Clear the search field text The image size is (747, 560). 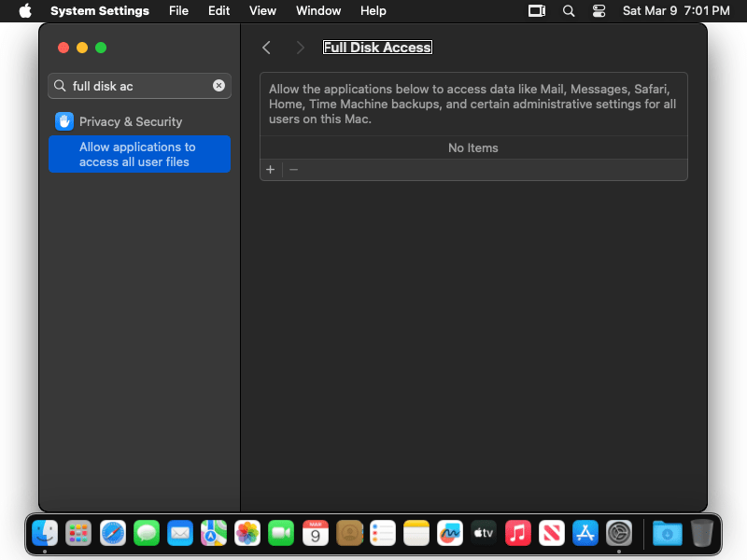click(x=218, y=86)
